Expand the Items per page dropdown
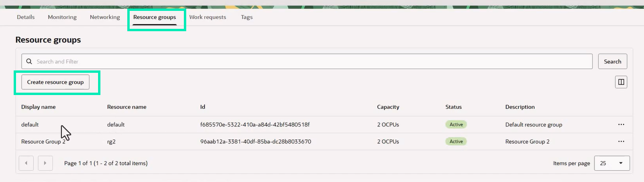The image size is (644, 182). click(612, 163)
